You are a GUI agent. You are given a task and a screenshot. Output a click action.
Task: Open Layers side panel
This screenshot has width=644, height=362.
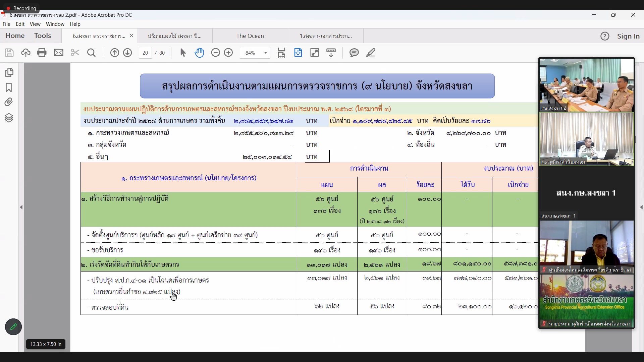click(x=9, y=118)
